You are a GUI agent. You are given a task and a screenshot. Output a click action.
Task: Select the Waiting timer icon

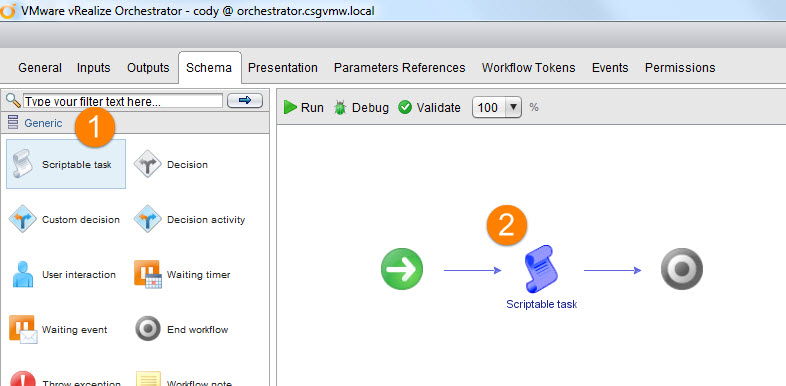[147, 274]
